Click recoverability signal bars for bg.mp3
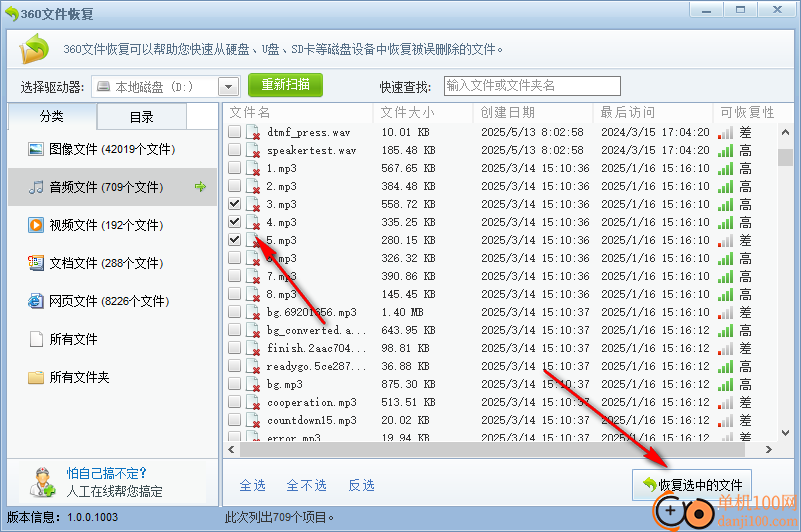Viewport: 801px width, 532px height. (725, 384)
